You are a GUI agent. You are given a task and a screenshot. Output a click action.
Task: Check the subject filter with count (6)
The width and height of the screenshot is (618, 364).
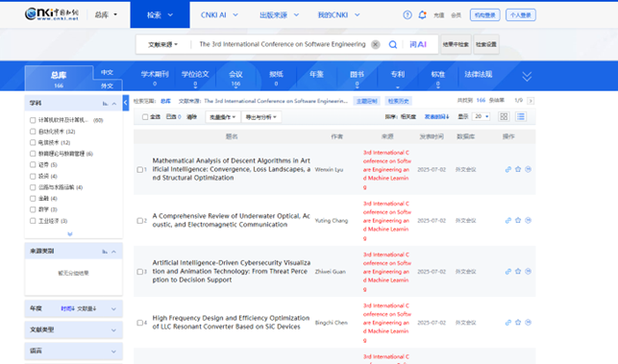[33, 154]
